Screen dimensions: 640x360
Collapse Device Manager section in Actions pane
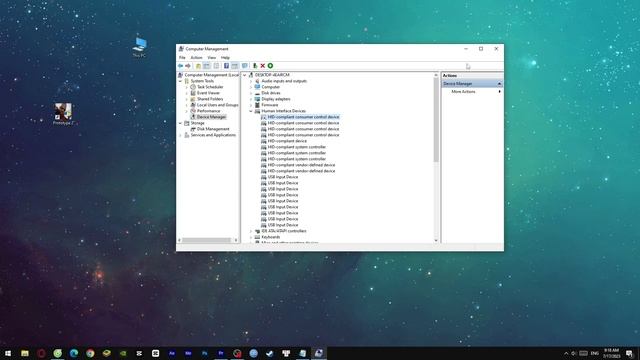point(499,84)
